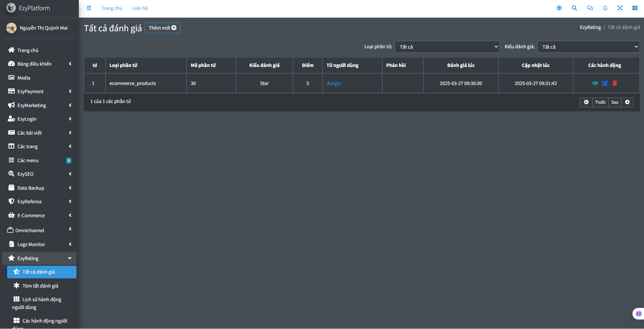Toggle sidebar with hamburger menu icon
Screen dimensions: 644x329
[x=89, y=8]
